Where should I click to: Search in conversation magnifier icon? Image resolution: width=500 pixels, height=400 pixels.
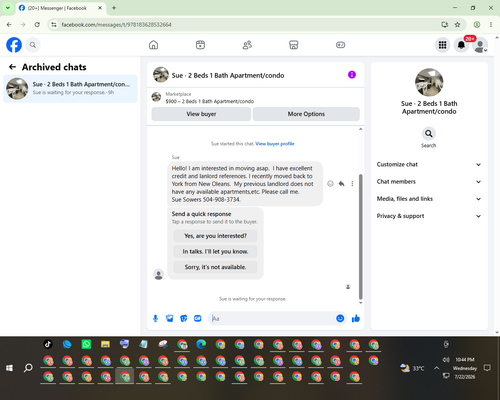click(429, 134)
